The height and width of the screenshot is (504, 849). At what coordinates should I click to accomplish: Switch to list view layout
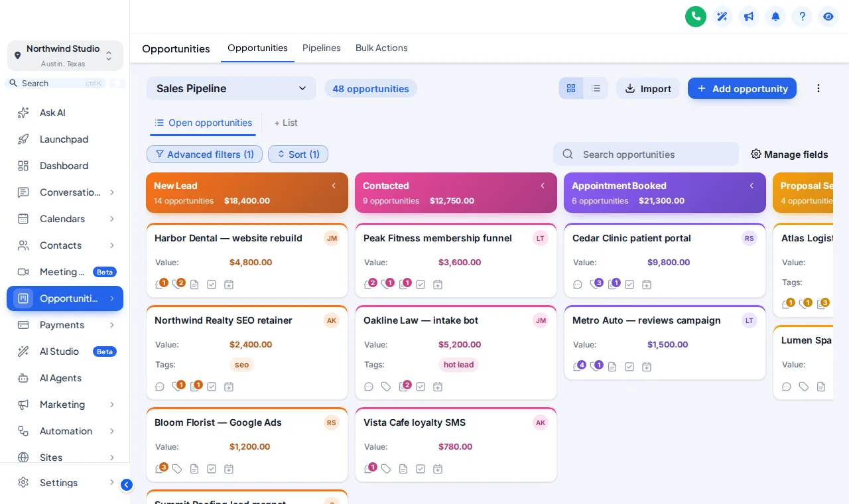596,88
